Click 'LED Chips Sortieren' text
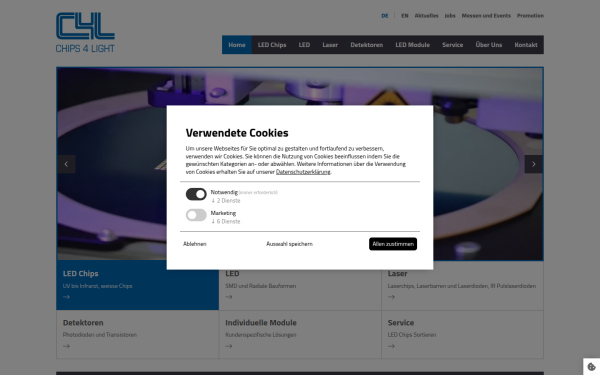The image size is (600, 375). click(412, 335)
